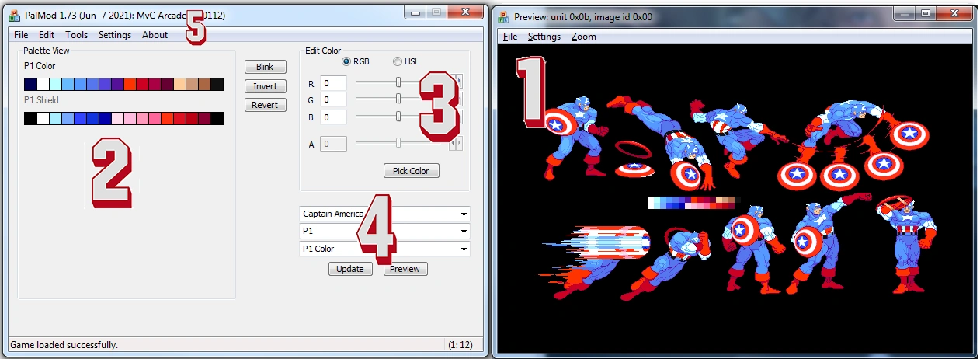Select the brown swatch in P1 Color row
The height and width of the screenshot is (359, 980).
[204, 84]
